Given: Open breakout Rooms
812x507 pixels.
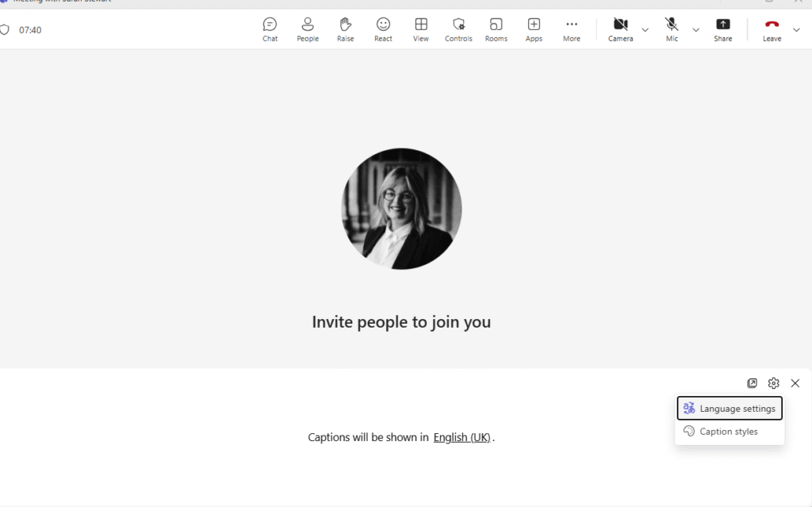Looking at the screenshot, I should [496, 29].
